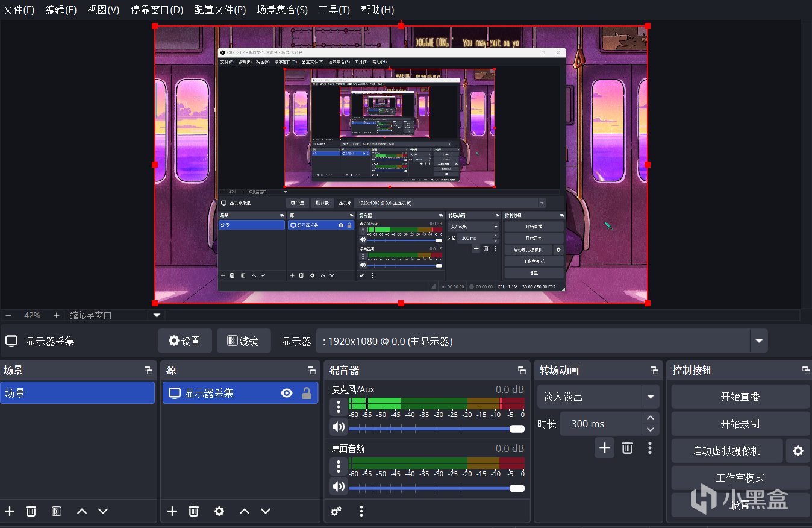Mute the 麦克风/Aux speaker icon
The width and height of the screenshot is (812, 528).
pos(339,427)
